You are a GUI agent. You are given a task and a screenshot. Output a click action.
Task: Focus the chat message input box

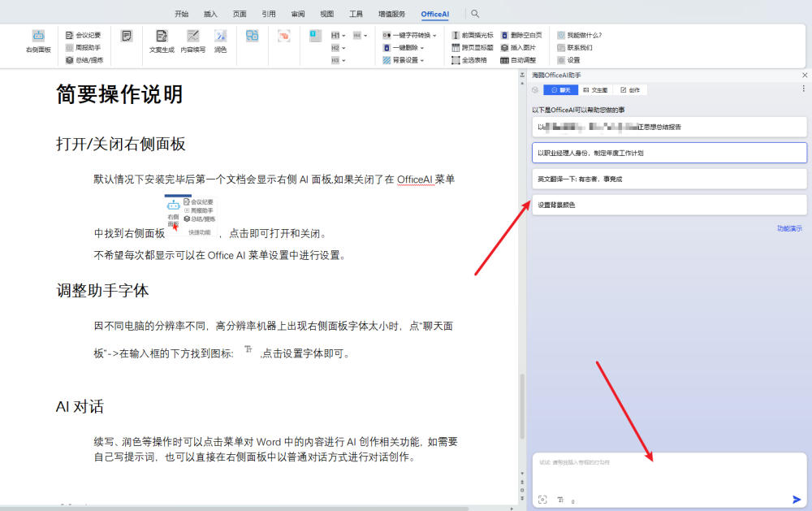(x=669, y=472)
